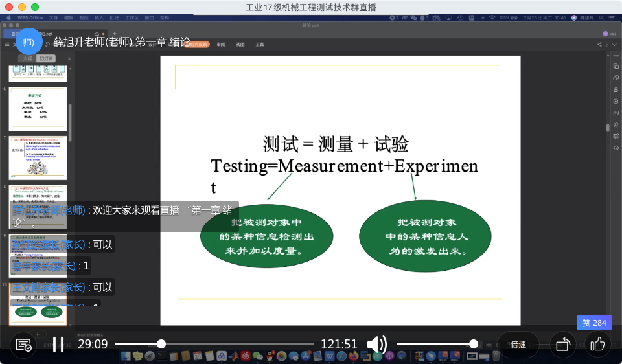Mute the video with the speaker icon
Viewport: 622px width, 364px height.
(x=376, y=345)
